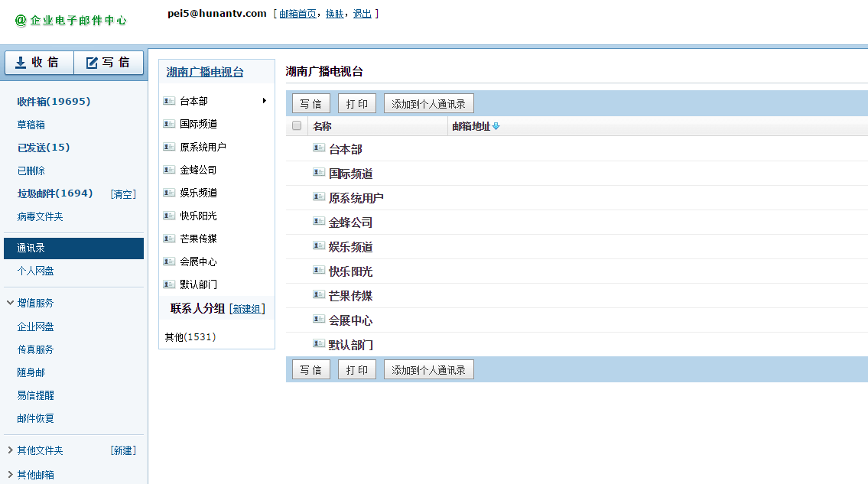Open the 病毒文件夹 folder

pos(40,216)
